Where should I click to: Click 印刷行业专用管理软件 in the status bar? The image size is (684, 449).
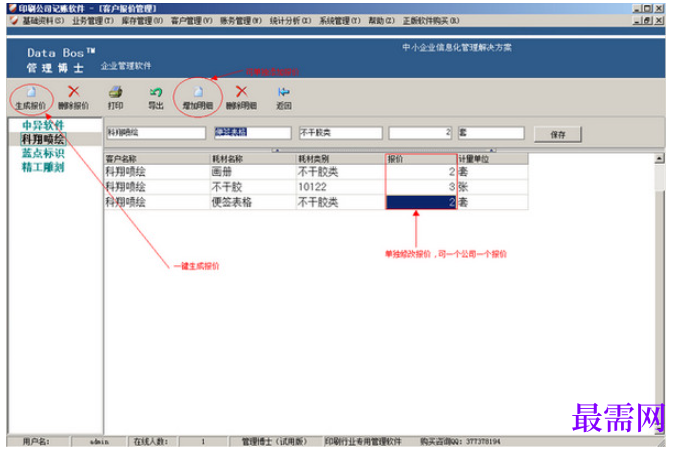click(x=363, y=442)
